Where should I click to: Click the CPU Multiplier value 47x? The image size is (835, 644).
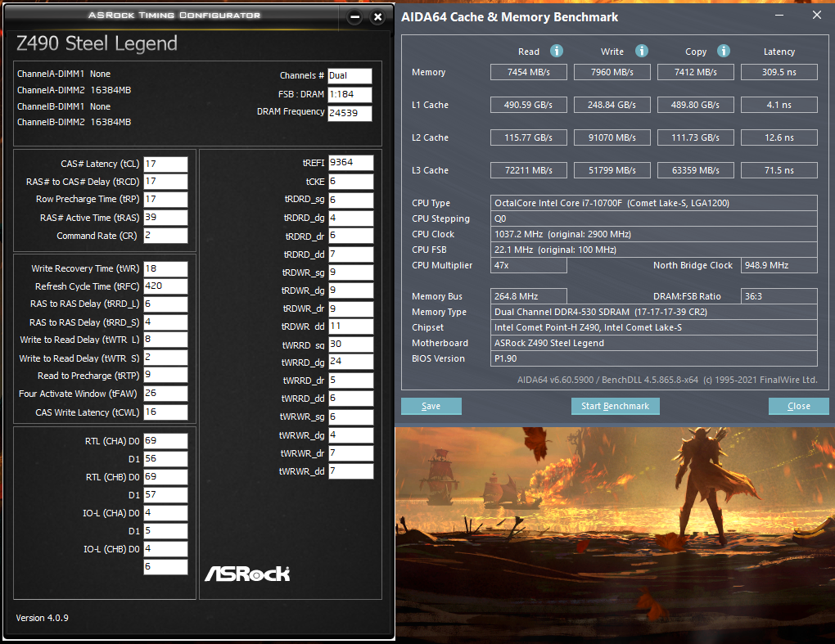tap(529, 265)
